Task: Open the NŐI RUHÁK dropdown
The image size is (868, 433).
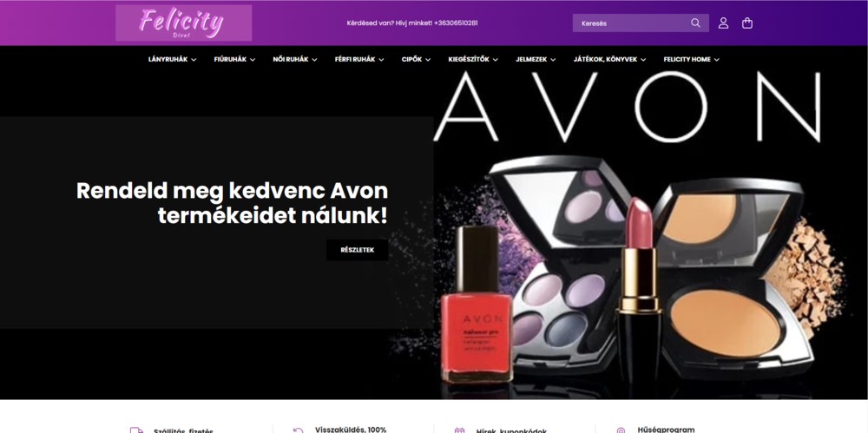Action: (295, 59)
